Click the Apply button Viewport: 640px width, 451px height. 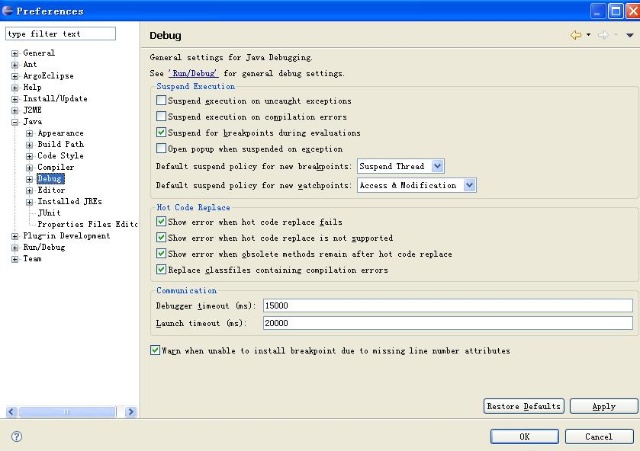click(604, 406)
